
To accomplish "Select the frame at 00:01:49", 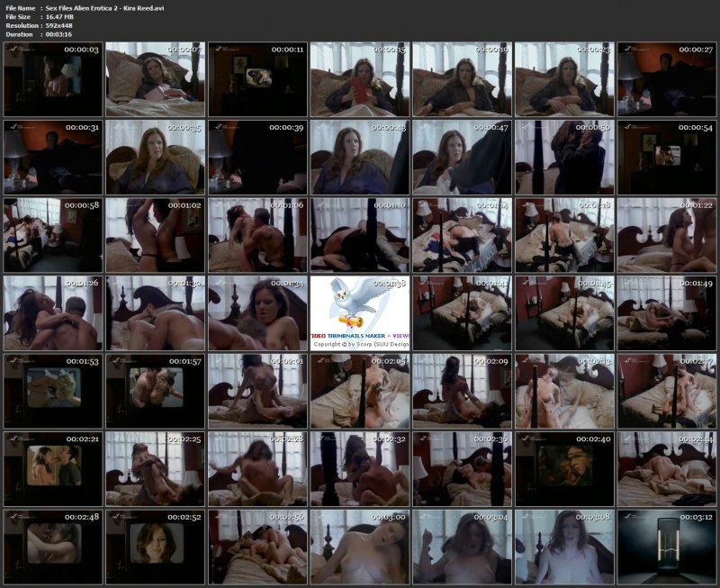I will [665, 312].
